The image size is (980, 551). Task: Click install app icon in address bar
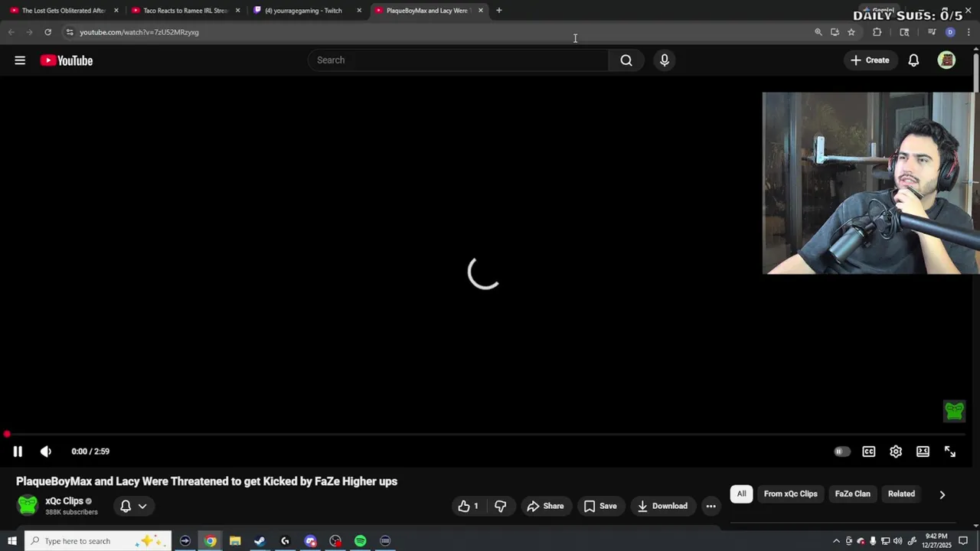pyautogui.click(x=835, y=32)
